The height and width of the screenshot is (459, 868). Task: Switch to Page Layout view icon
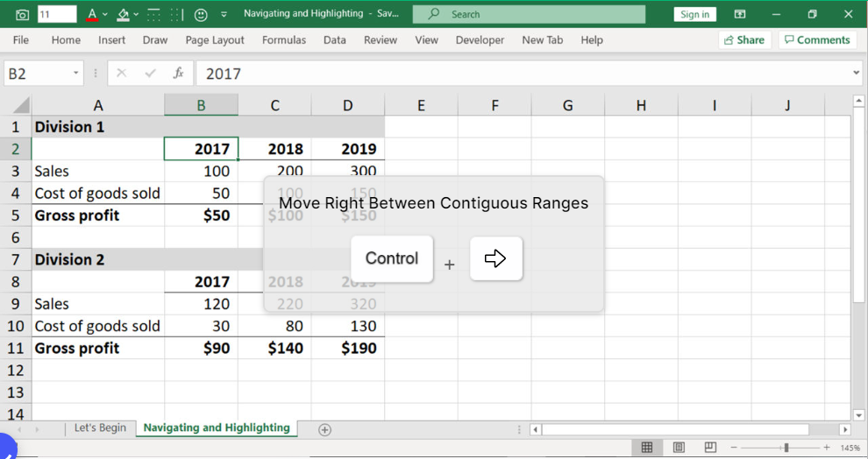click(679, 447)
